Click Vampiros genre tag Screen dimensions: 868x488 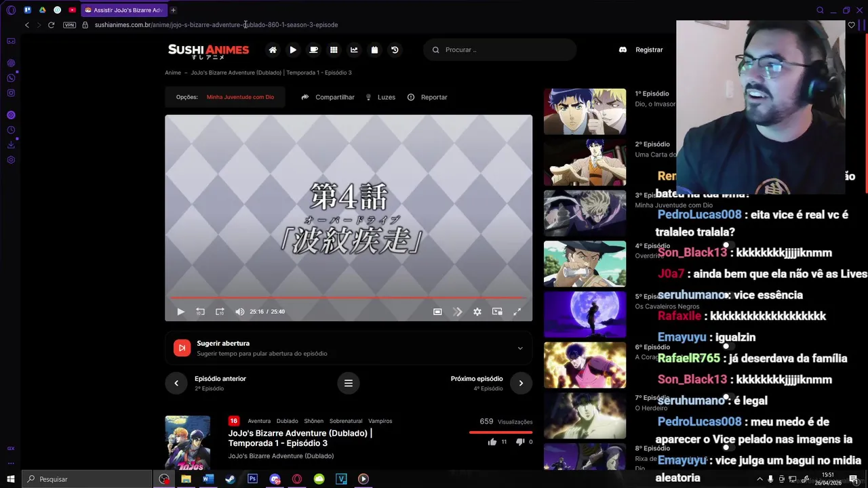click(380, 421)
